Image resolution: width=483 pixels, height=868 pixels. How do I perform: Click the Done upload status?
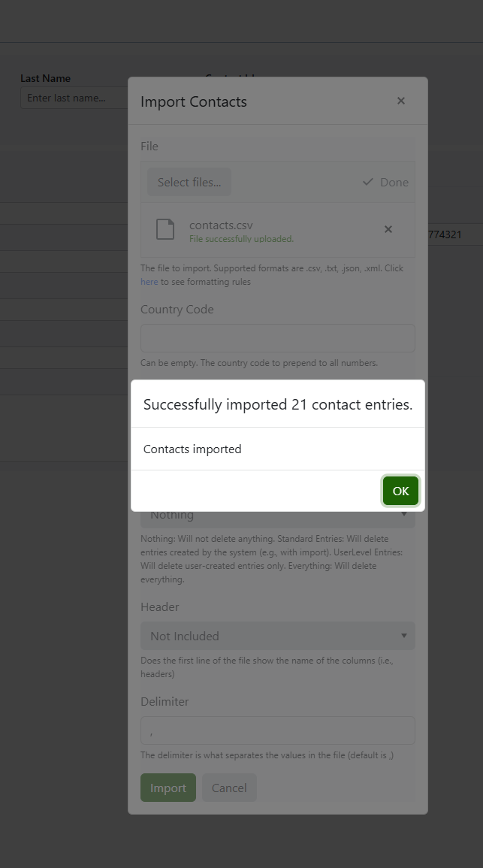click(385, 182)
